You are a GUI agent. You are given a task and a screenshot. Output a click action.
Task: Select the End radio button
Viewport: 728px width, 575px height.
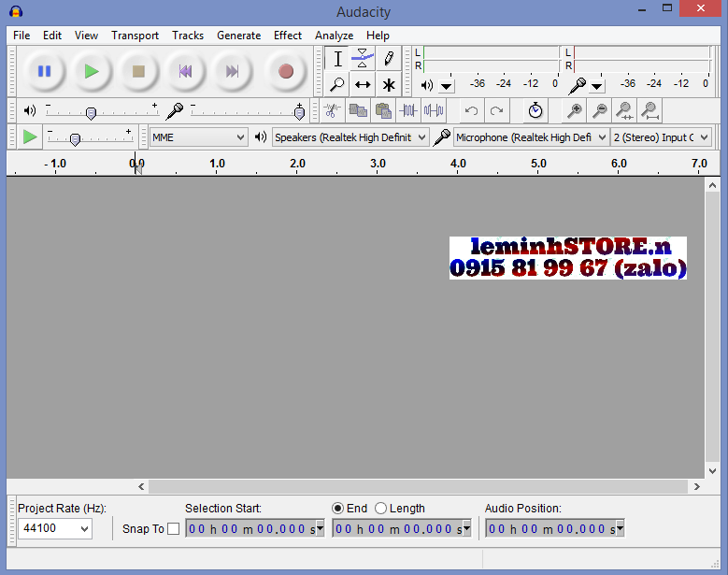[337, 508]
